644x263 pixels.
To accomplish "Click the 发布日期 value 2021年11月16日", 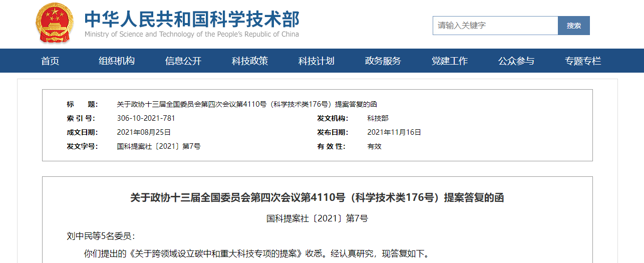I will pos(394,132).
